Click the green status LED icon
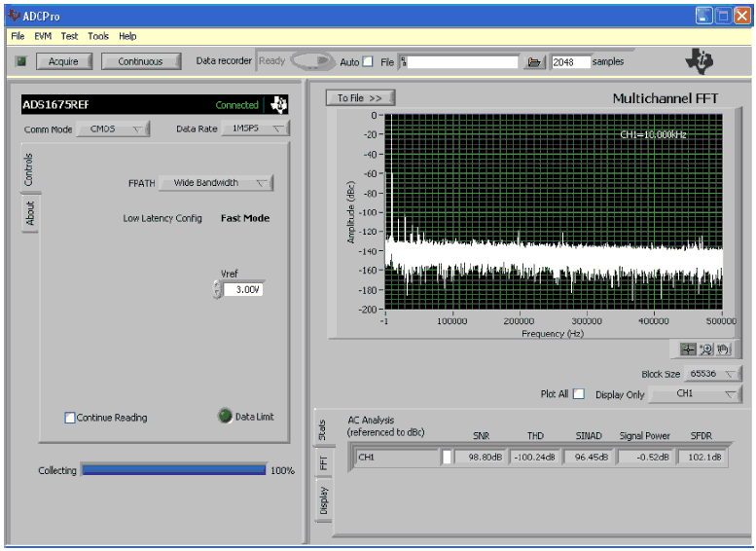756x551 pixels. [21, 61]
